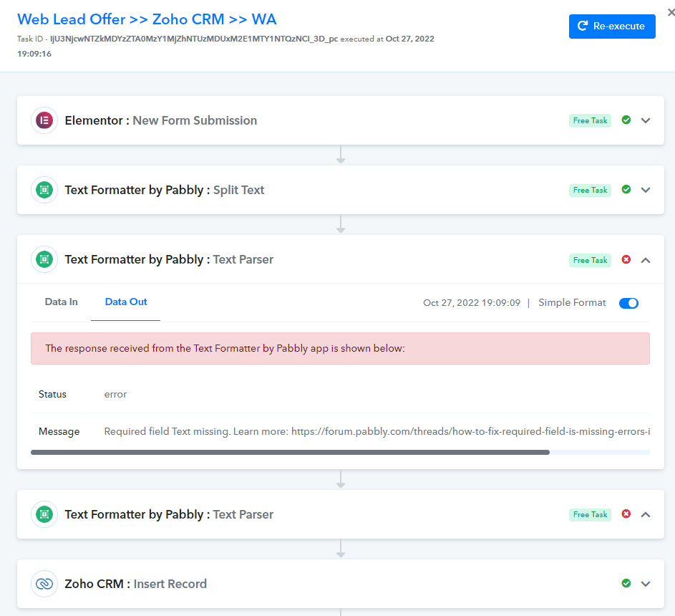The height and width of the screenshot is (616, 675).
Task: Click the green success check on Zoho CRM
Action: tap(626, 583)
